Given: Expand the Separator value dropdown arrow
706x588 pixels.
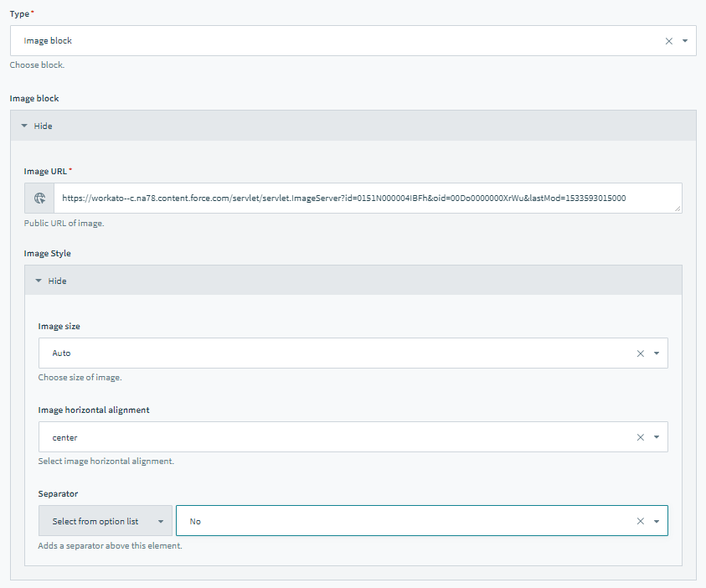Looking at the screenshot, I should pos(657,521).
